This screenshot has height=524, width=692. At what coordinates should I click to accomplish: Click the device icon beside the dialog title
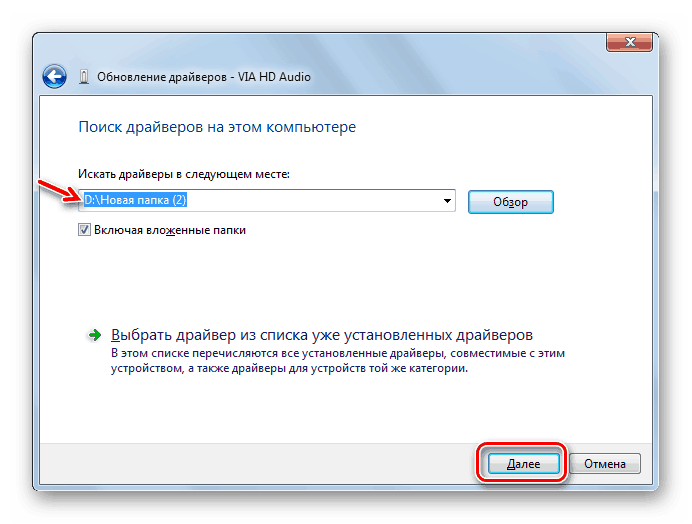tap(83, 77)
